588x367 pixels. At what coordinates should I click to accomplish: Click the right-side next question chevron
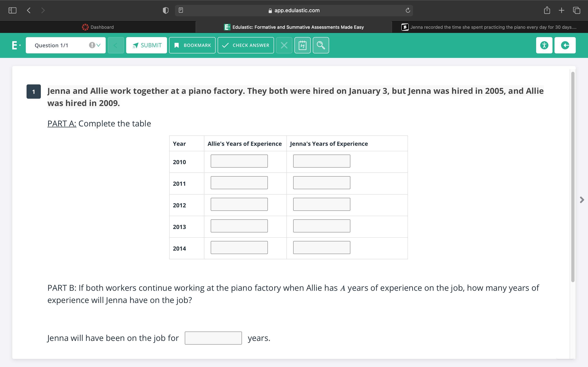(x=582, y=200)
